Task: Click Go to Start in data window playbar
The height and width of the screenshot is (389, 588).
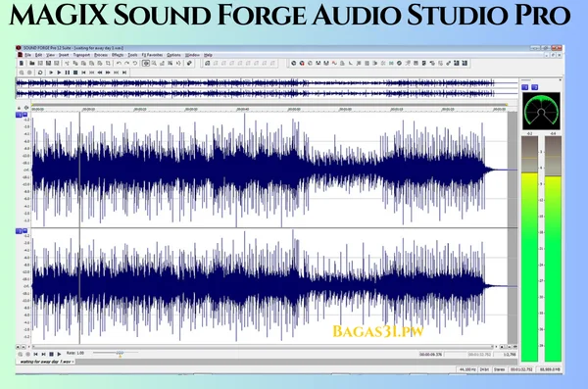Action: (x=35, y=354)
